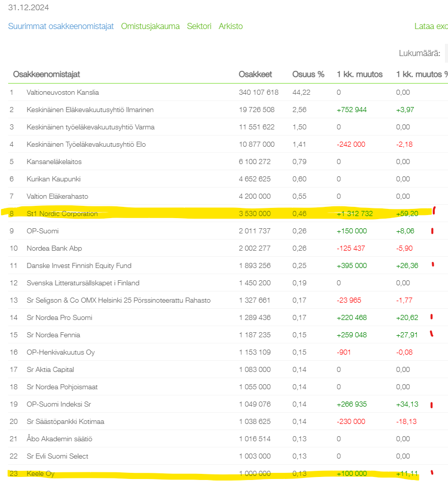Select Sr Aktia Capital
448x481 pixels.
[x=50, y=369]
